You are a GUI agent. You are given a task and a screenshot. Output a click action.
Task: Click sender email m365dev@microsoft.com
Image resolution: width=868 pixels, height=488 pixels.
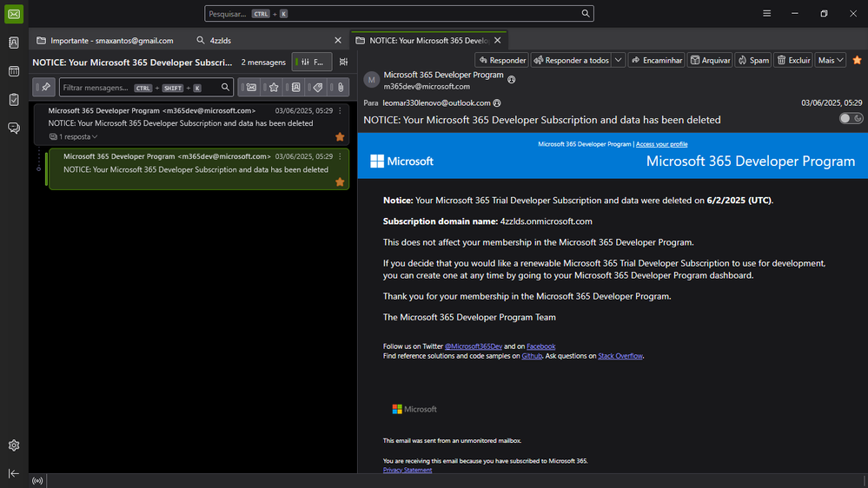click(x=427, y=86)
